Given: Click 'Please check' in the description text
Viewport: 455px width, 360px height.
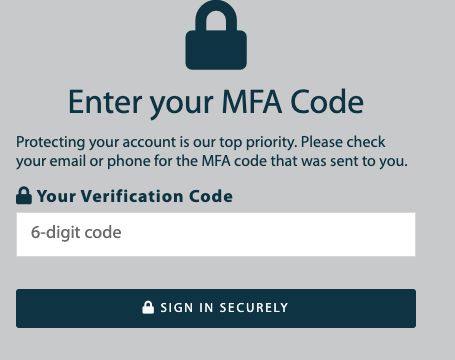Looking at the screenshot, I should 343,142.
